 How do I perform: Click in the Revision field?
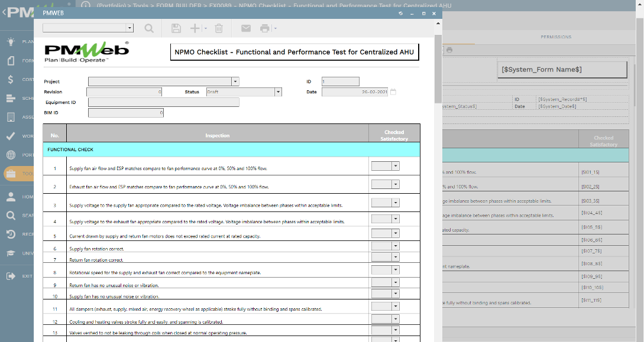[124, 92]
